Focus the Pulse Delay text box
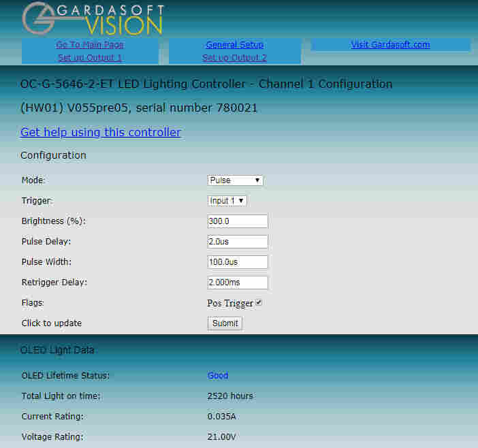Screen dimensions: 478x448 [238, 242]
